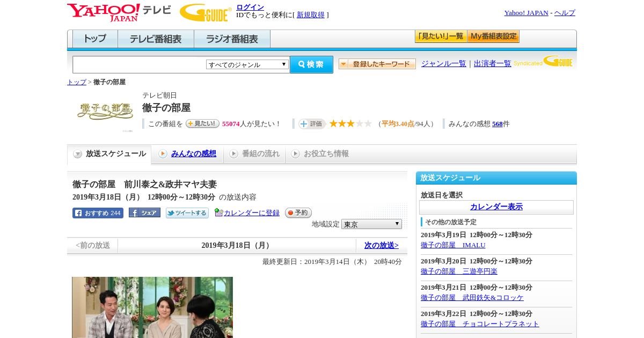
Task: Open the 登録したキーワード dropdown
Action: pos(377,64)
